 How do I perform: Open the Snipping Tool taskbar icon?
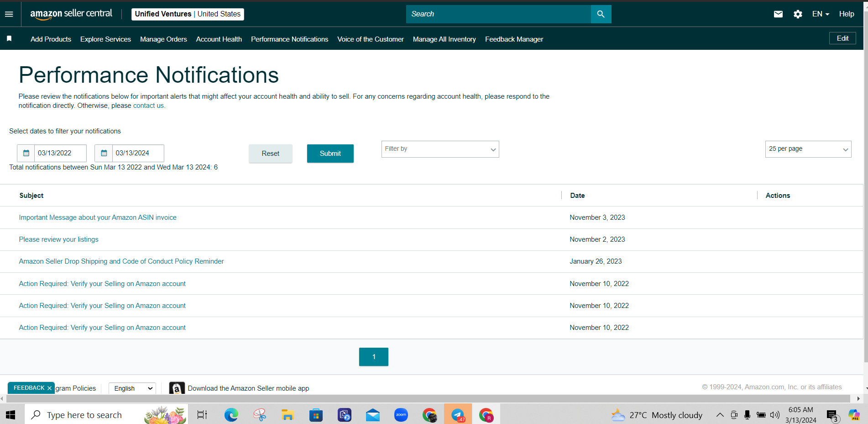click(260, 415)
